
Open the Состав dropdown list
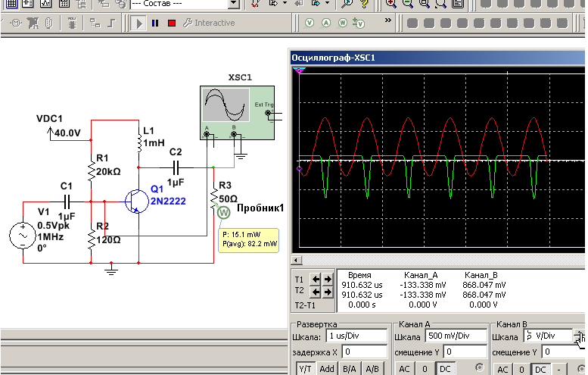(234, 4)
